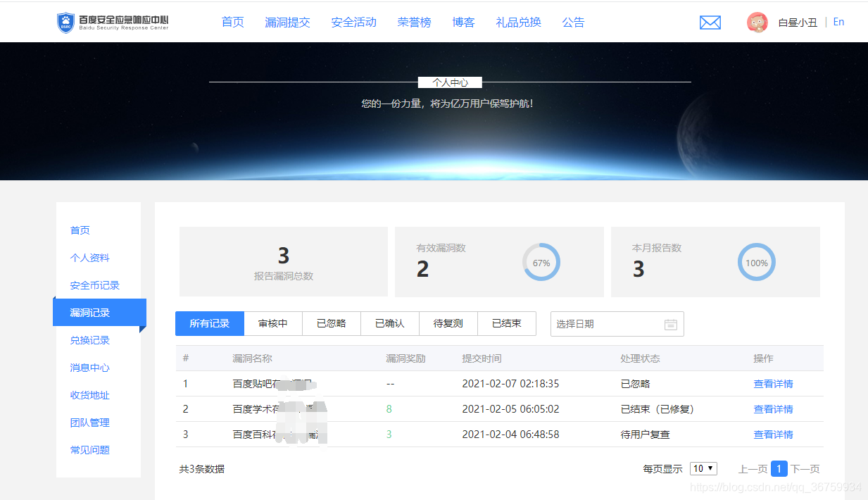Select the 已忽略 filter tab
The image size is (868, 500).
[332, 324]
